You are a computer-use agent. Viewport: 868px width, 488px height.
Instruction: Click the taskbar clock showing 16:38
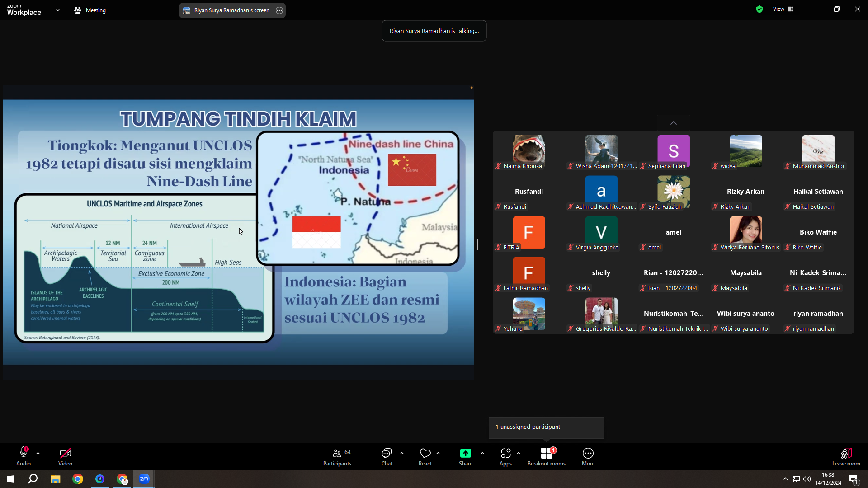[828, 479]
